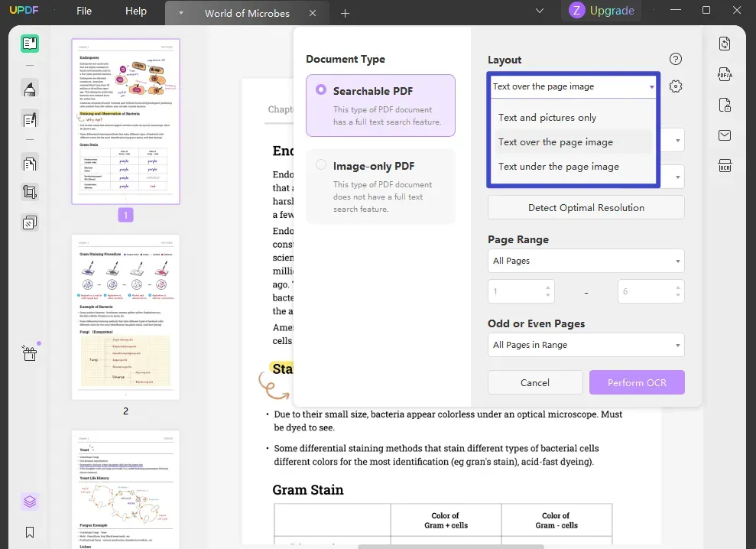Viewport: 756px width, 549px height.
Task: Switch to the World of Microbes tab
Action: [246, 13]
